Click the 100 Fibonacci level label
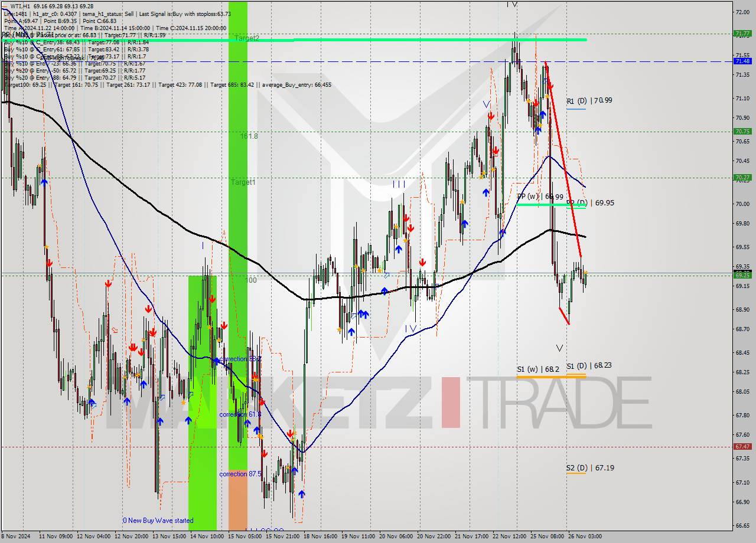The image size is (756, 543). pos(251,280)
